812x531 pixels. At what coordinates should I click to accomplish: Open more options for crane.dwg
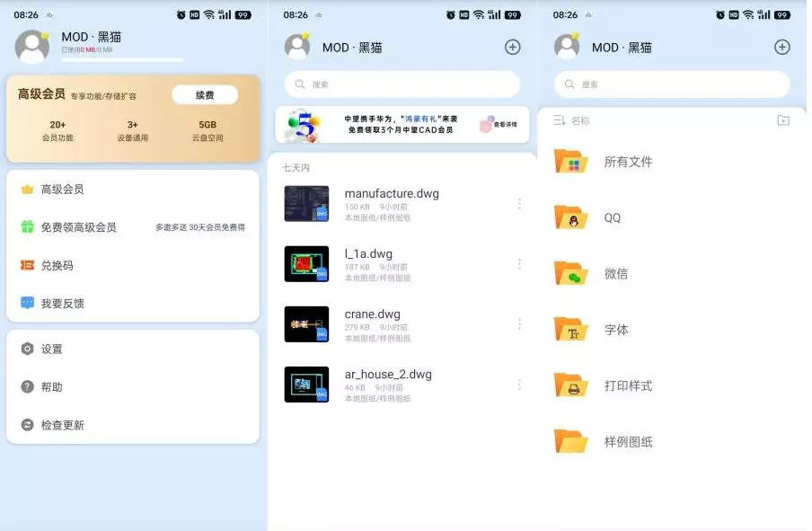click(519, 324)
